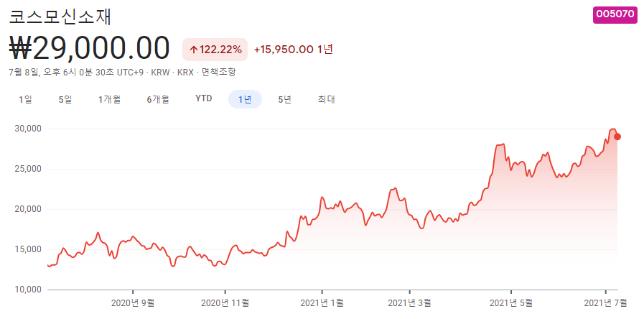644x319 pixels.
Task: Select the YTD range tab
Action: pos(204,98)
